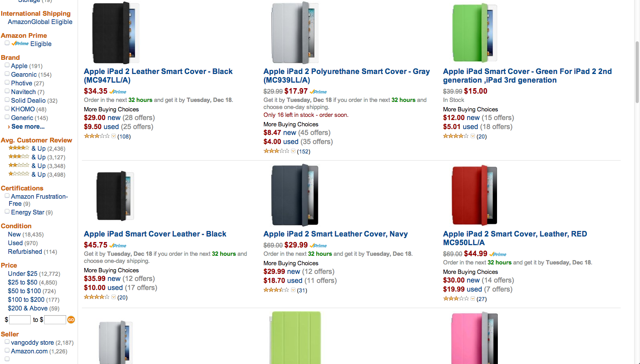
Task: Expand rating breakdown arrow beside 152 reviews
Action: [293, 151]
